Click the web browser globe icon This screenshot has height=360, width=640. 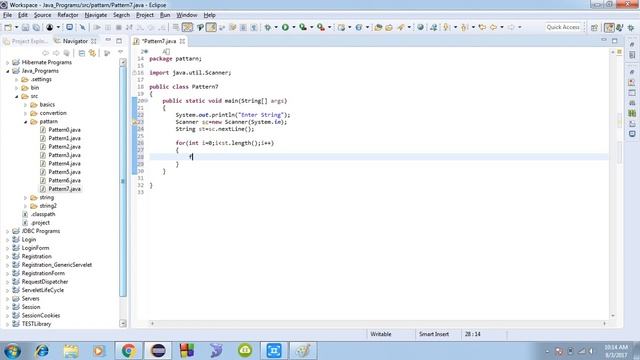[420, 27]
